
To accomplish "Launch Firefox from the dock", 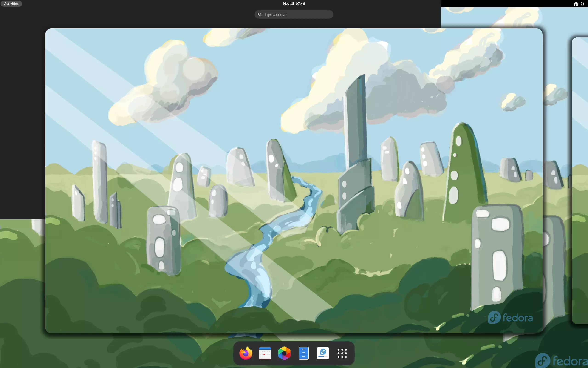I will (x=245, y=353).
